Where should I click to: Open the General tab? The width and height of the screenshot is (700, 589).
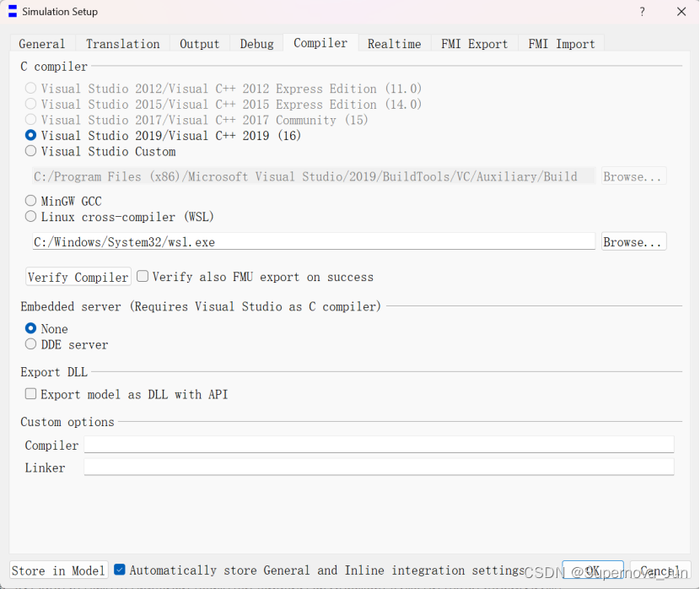tap(42, 44)
